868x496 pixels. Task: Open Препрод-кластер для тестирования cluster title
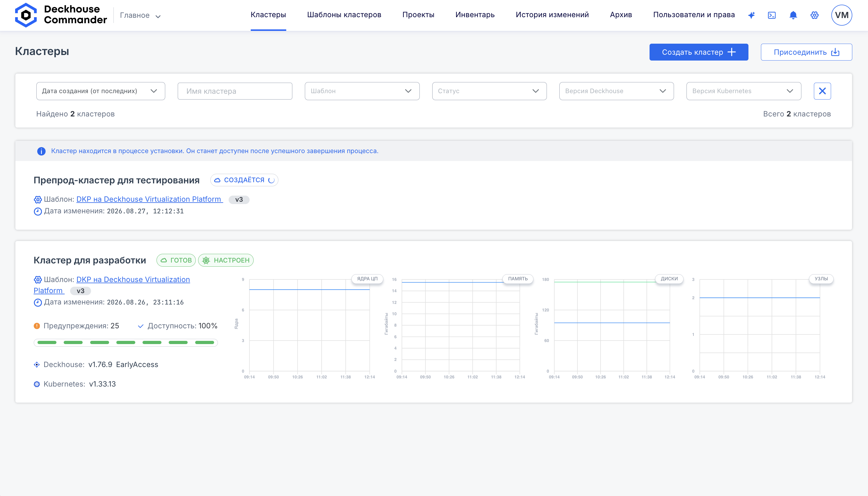pyautogui.click(x=116, y=180)
